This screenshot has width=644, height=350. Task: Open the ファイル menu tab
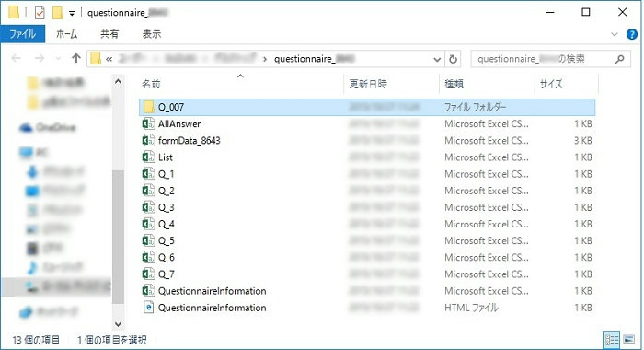(x=23, y=34)
